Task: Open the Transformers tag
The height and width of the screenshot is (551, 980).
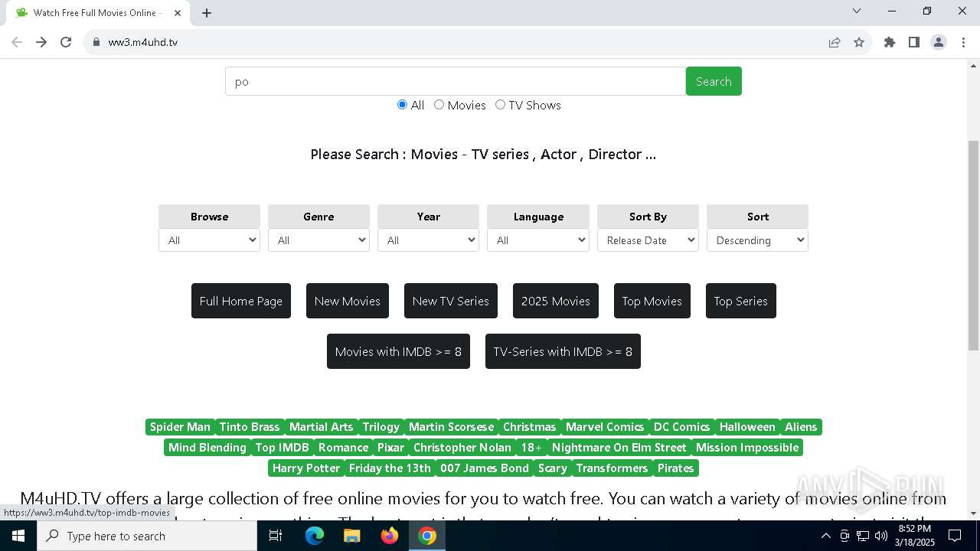Action: (x=612, y=468)
